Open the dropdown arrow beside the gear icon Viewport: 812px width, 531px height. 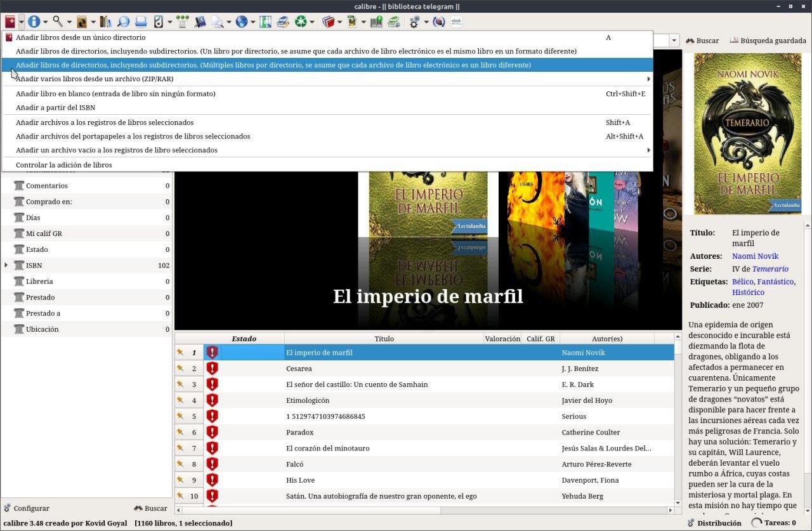[x=426, y=22]
